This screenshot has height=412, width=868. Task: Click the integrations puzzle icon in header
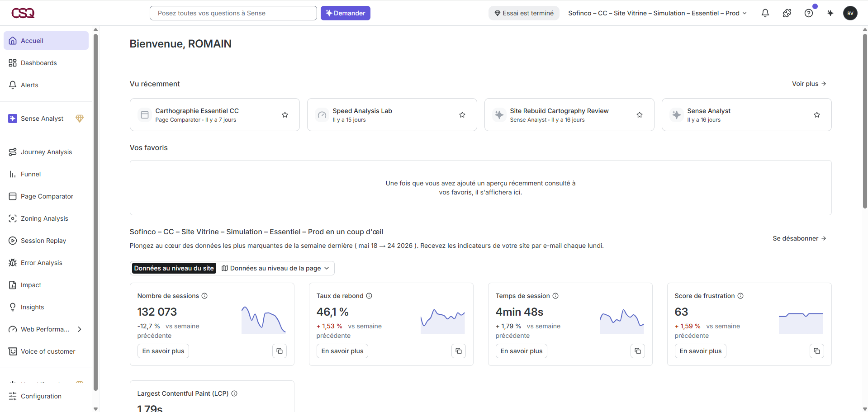[x=787, y=13]
